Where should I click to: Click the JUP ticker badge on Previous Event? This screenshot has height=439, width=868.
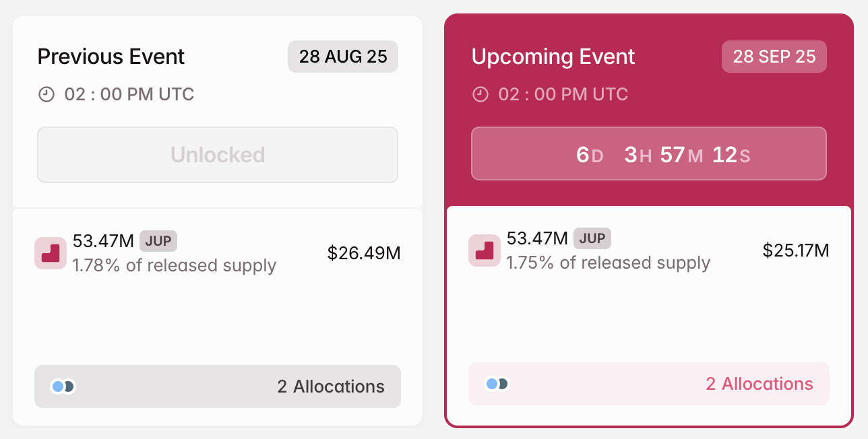click(x=158, y=240)
